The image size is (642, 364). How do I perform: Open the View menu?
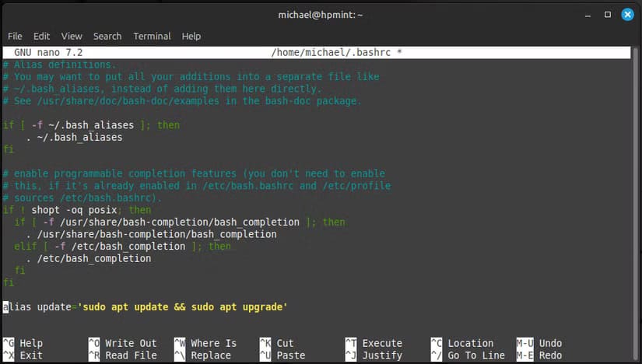(x=72, y=36)
